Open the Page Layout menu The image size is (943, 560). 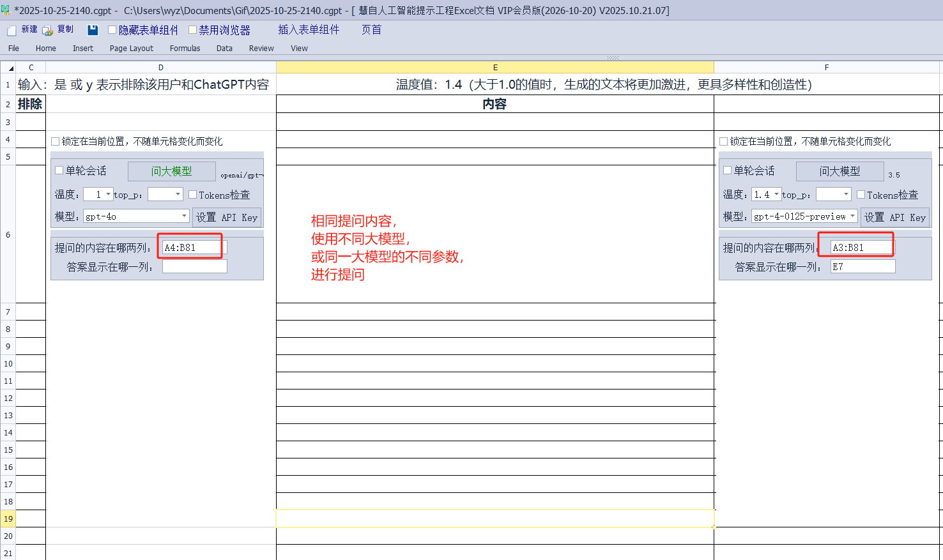point(131,49)
